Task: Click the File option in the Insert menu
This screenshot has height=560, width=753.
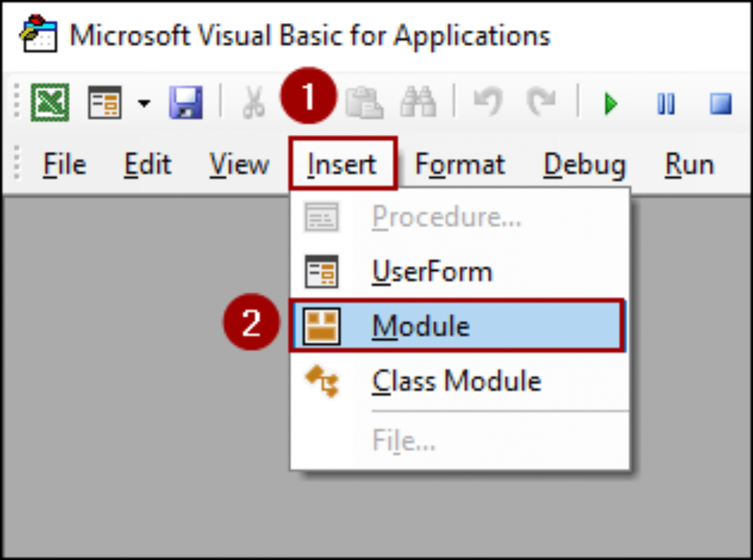Action: [x=403, y=440]
